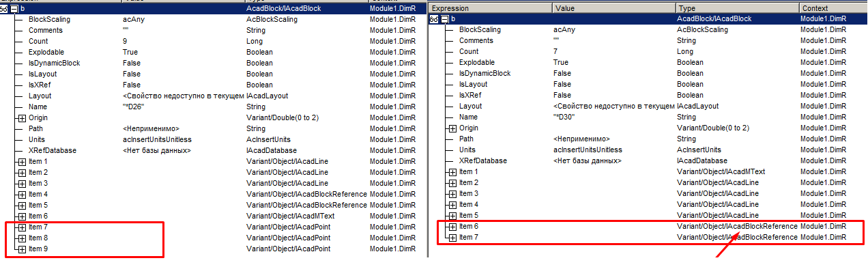Expand Item 6 IAcadMText in left panel
The width and height of the screenshot is (868, 267).
[x=22, y=216]
